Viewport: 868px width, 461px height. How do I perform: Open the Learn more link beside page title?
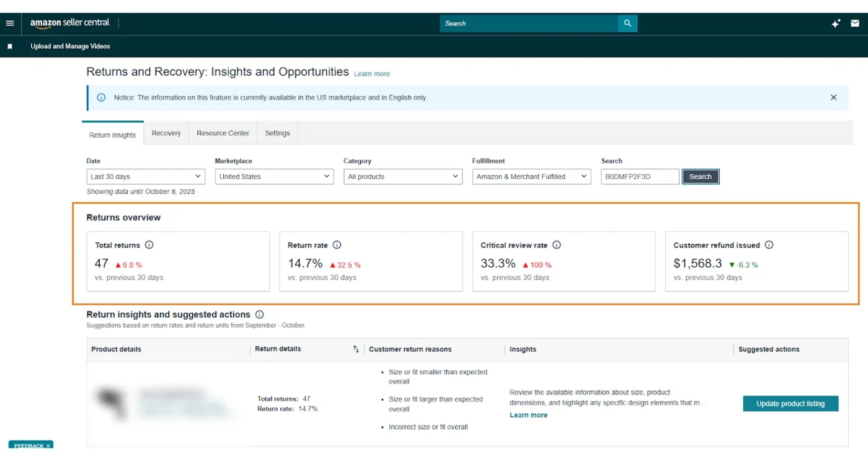371,73
